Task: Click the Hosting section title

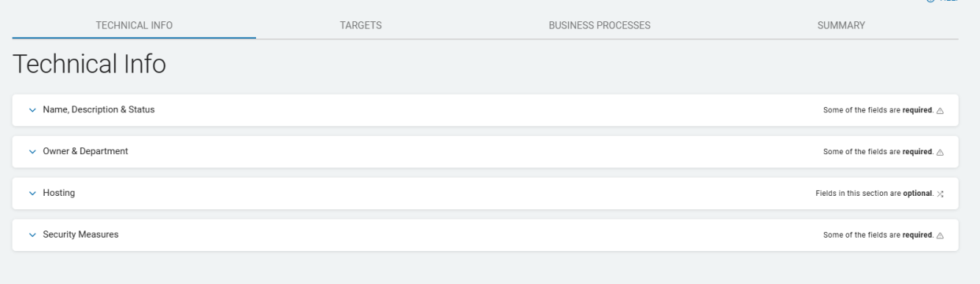Action: point(59,193)
